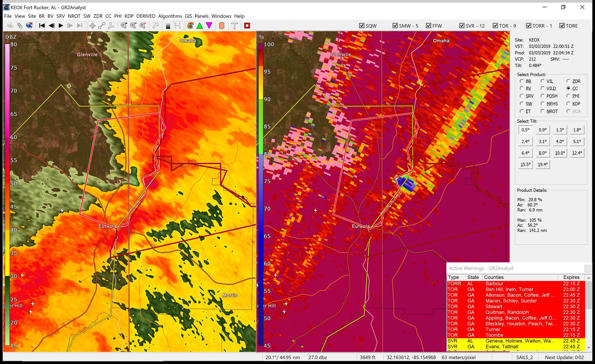Click the green triangle toolbar icon

point(200,26)
